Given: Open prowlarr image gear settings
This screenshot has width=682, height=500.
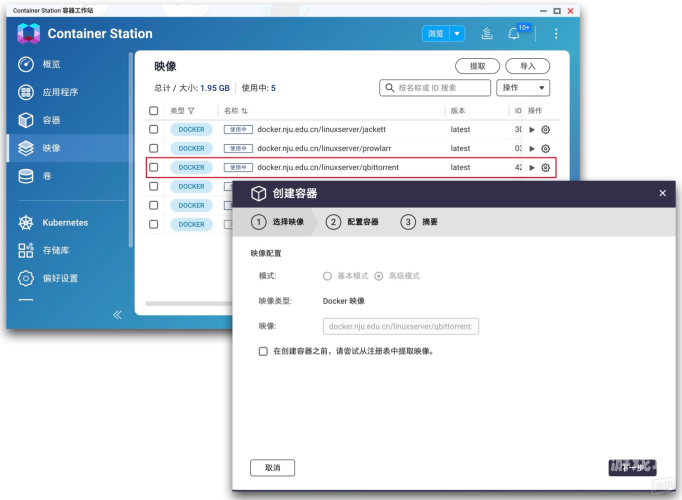Looking at the screenshot, I should pos(545,149).
